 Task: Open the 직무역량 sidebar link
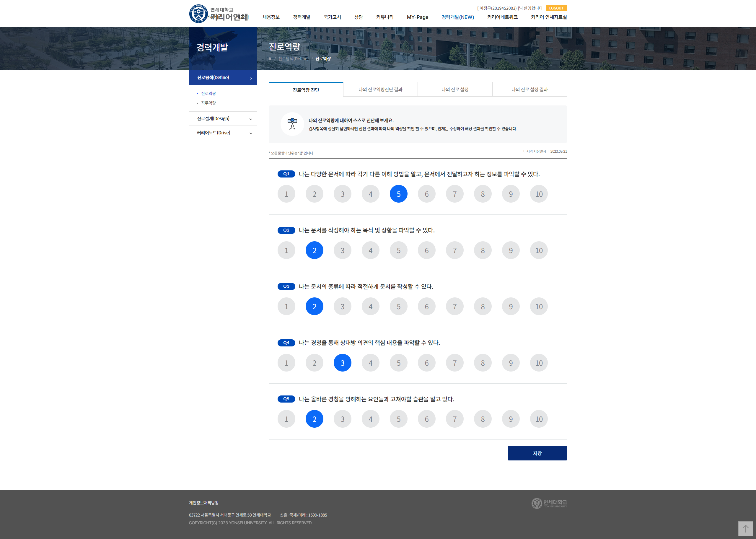208,103
